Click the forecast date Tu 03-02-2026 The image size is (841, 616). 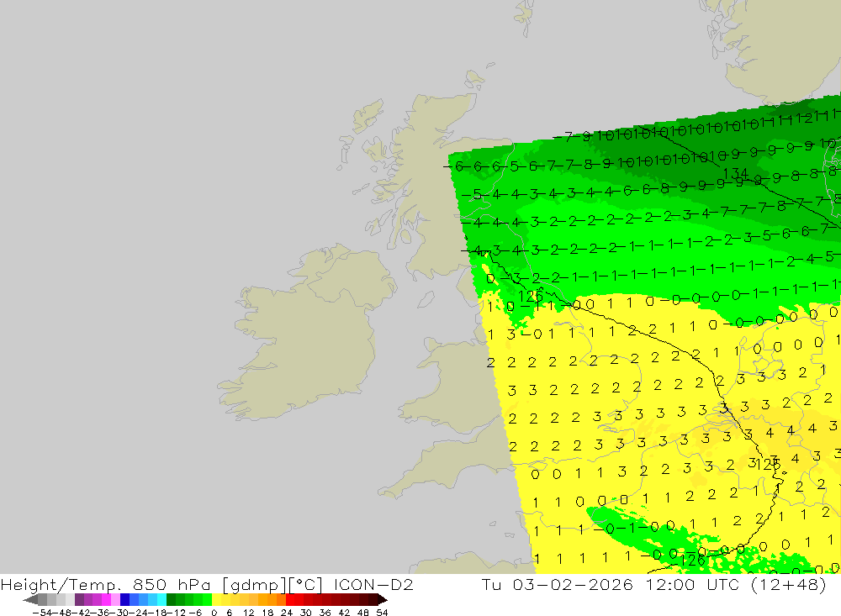pyautogui.click(x=558, y=584)
